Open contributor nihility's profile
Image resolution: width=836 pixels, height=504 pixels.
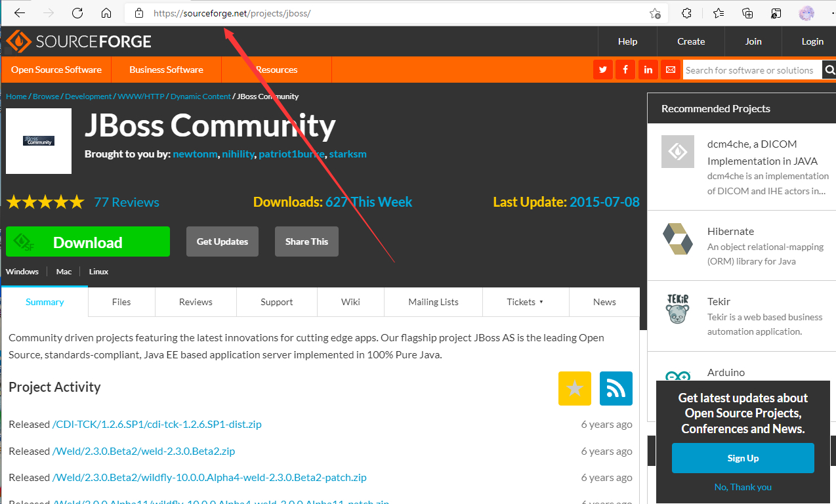click(238, 154)
